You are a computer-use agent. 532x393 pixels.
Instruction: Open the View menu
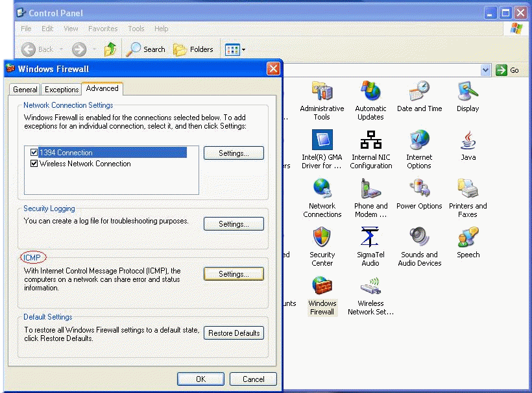(71, 29)
